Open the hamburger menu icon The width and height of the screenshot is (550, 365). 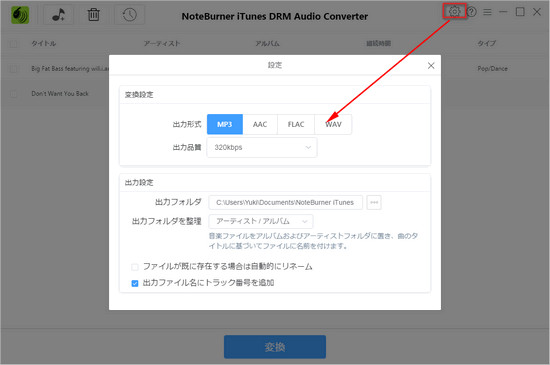click(487, 12)
